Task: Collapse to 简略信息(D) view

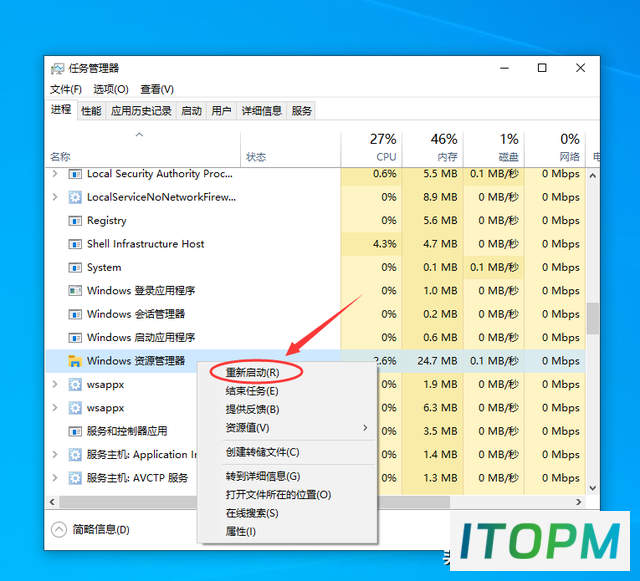Action: [90, 530]
